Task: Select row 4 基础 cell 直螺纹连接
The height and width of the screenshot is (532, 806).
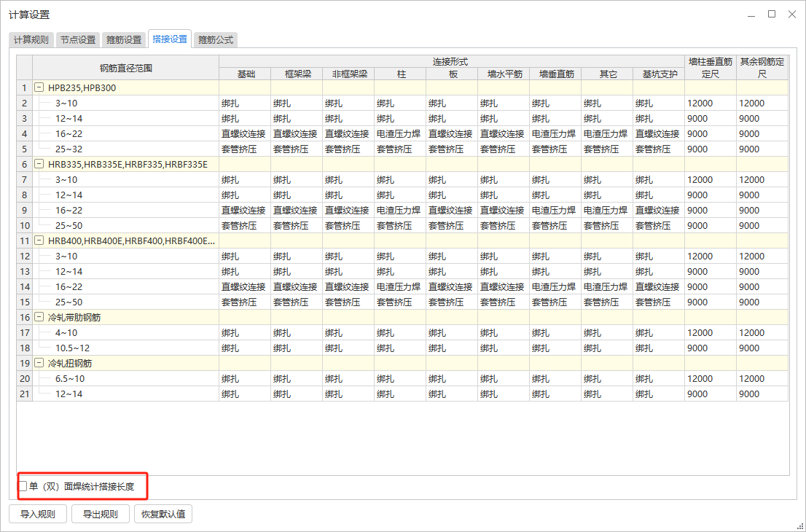Action: [x=245, y=133]
